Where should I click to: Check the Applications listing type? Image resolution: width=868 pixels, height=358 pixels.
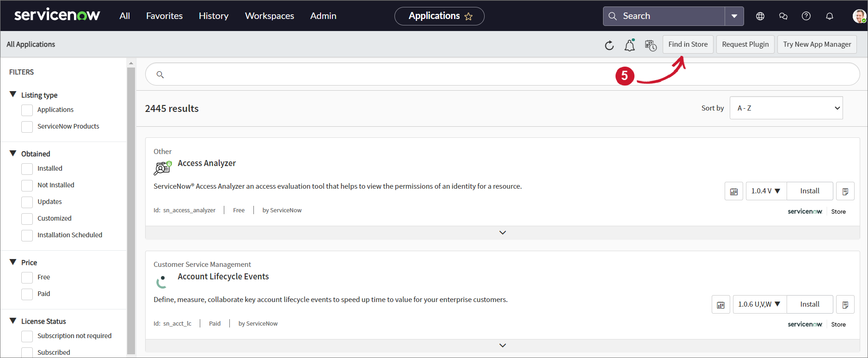pos(27,110)
